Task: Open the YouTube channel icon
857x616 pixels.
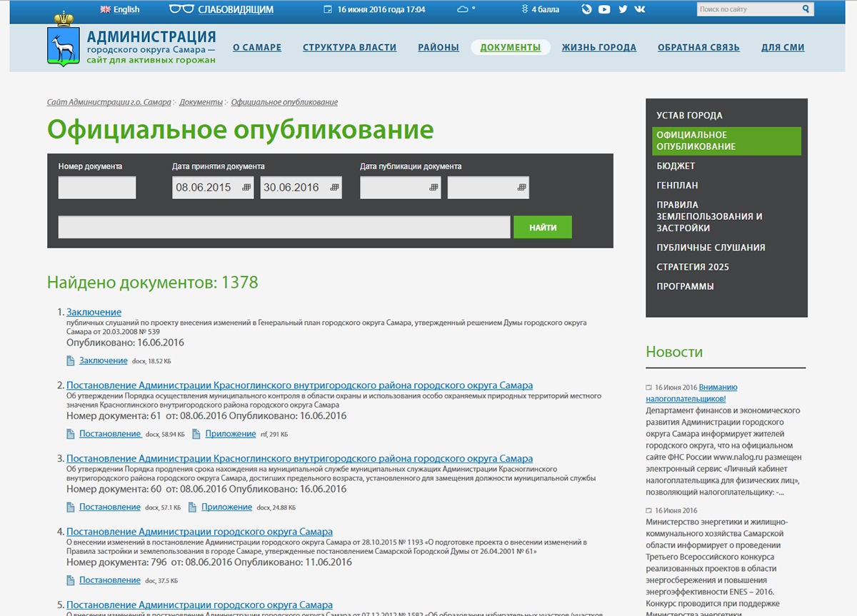Action: (604, 9)
